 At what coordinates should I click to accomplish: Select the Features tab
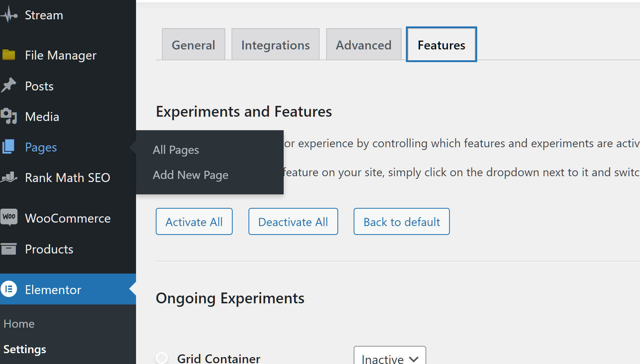(x=441, y=45)
